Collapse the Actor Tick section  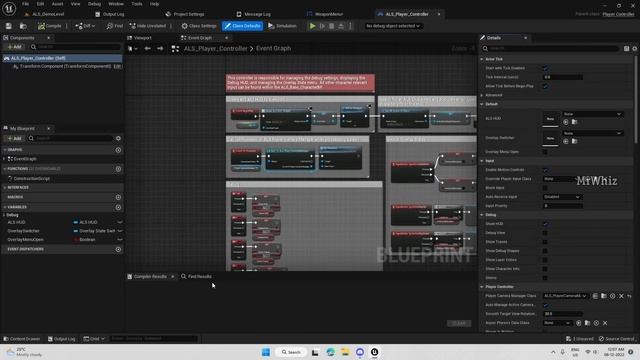(482, 59)
